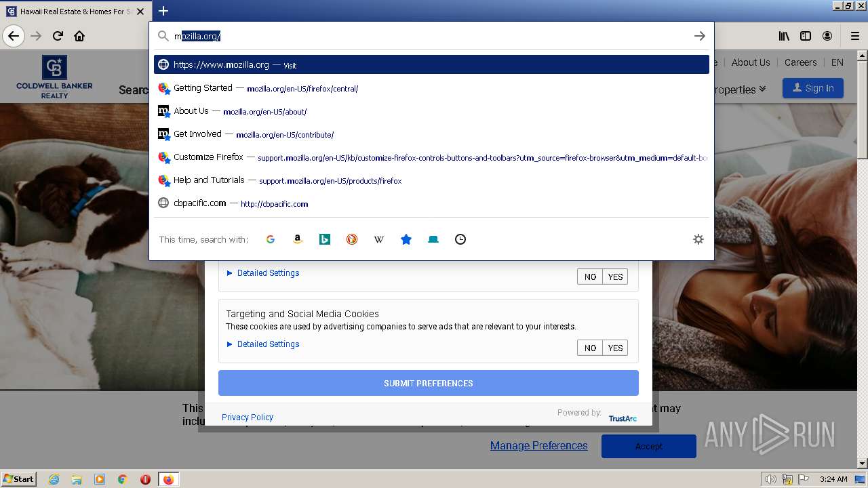Click the volume speaker tray icon
The height and width of the screenshot is (488, 868).
coord(771,479)
